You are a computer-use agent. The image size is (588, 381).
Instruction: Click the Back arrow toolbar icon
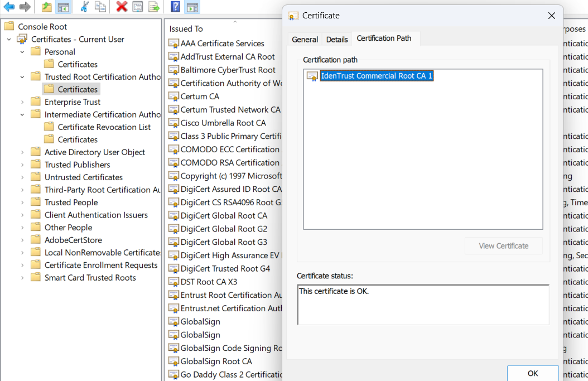8,7
